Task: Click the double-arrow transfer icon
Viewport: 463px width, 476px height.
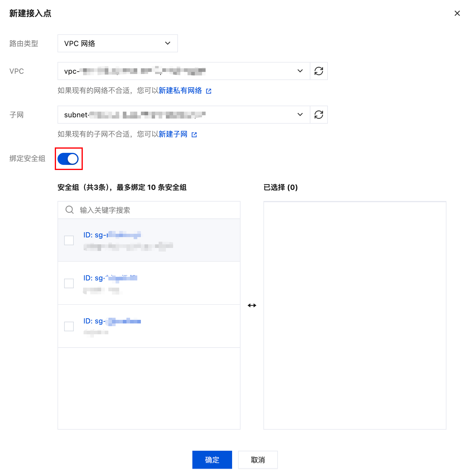Action: pos(252,305)
